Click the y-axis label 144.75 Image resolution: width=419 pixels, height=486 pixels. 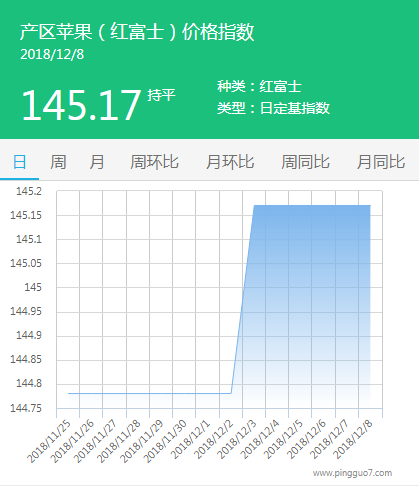(26, 408)
